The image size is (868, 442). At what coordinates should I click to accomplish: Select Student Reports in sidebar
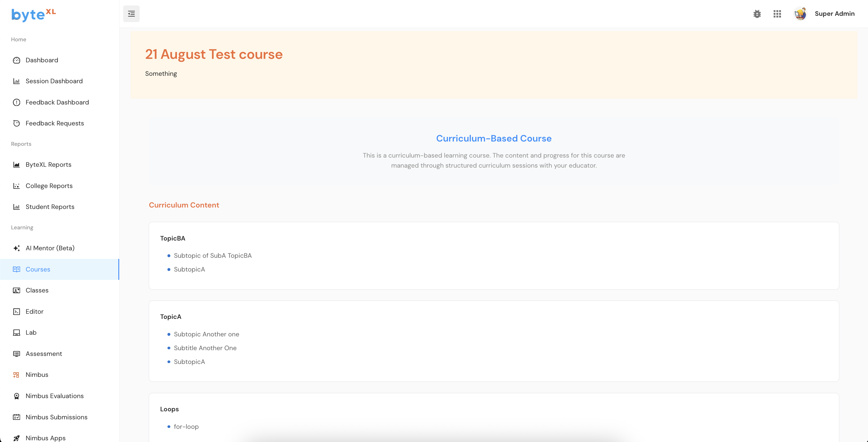50,207
